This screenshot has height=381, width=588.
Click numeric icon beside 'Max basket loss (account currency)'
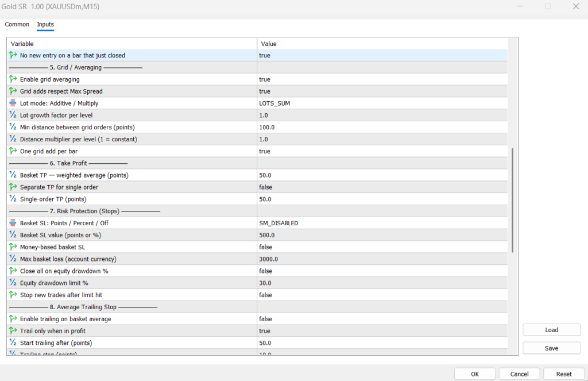[x=13, y=259]
